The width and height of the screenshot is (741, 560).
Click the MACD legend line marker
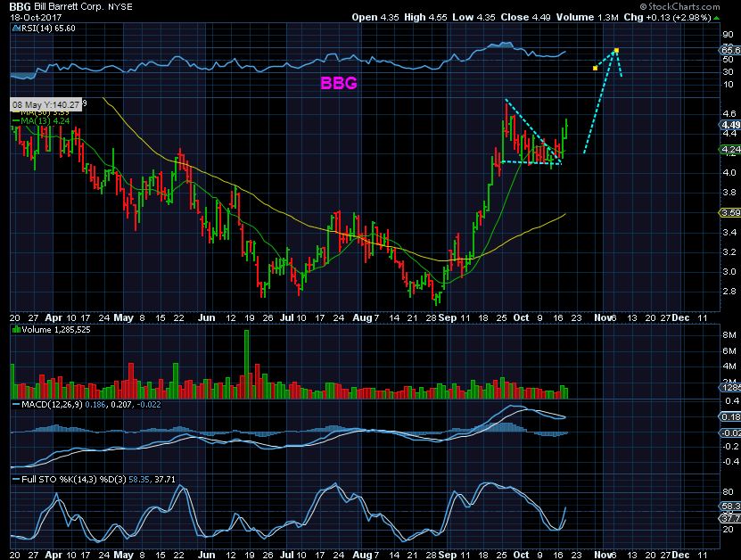point(16,405)
